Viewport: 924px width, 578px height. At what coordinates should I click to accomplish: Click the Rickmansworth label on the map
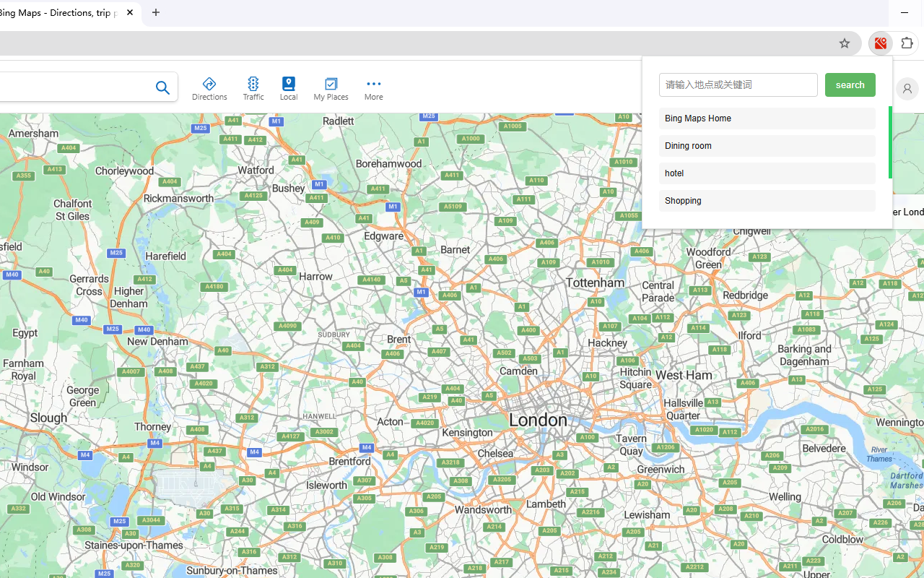[178, 198]
